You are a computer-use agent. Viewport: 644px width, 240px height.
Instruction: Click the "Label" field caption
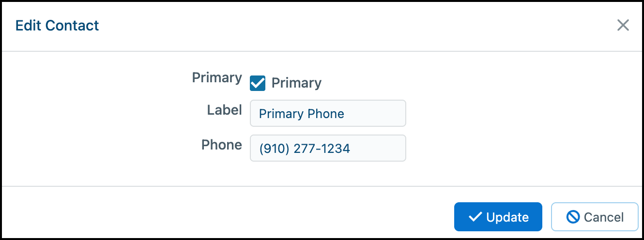[x=225, y=110]
